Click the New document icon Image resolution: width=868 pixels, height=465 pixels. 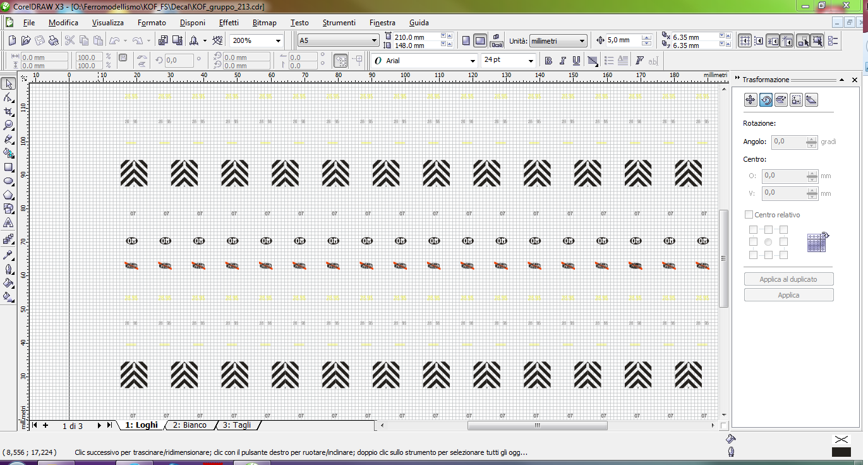[11, 40]
